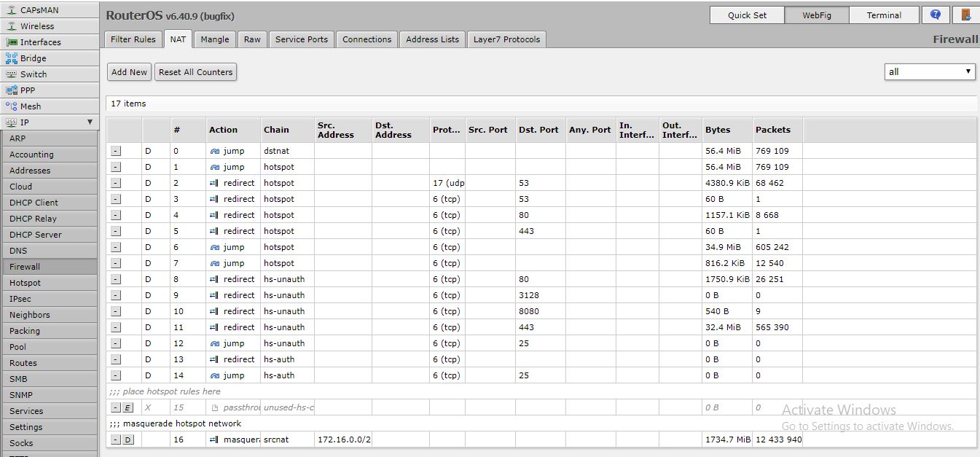The height and width of the screenshot is (457, 980).
Task: Open Terminal
Action: 884,15
